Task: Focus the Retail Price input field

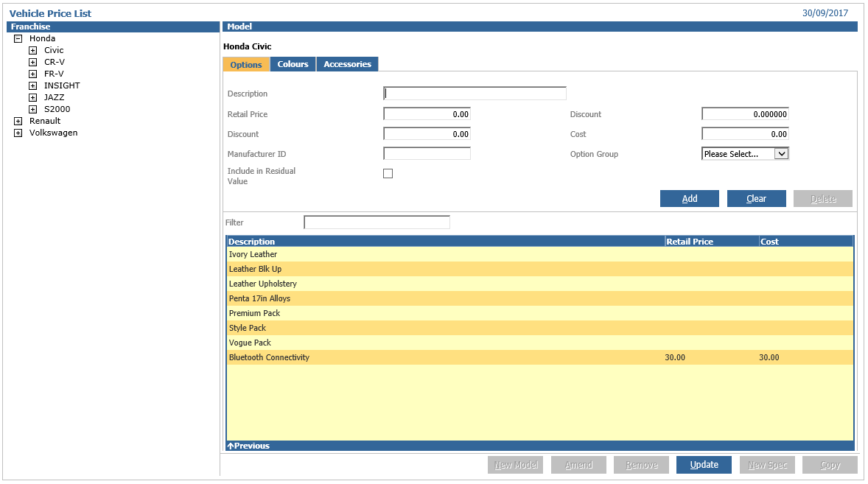Action: pyautogui.click(x=427, y=114)
